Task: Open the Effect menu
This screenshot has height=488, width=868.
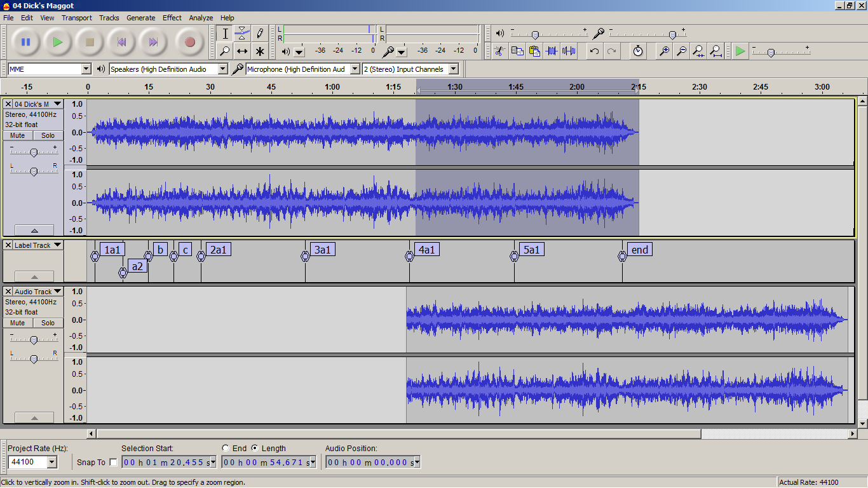Action: pyautogui.click(x=172, y=18)
